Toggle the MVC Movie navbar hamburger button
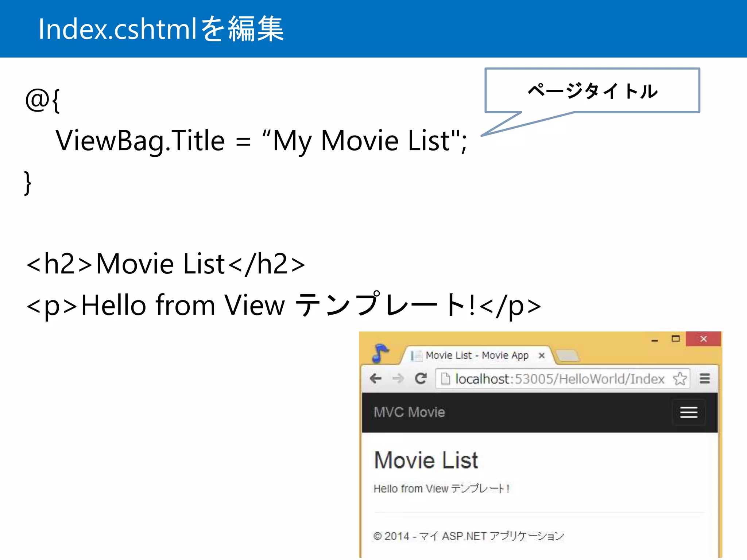Viewport: 747px width, 560px height. pos(689,412)
